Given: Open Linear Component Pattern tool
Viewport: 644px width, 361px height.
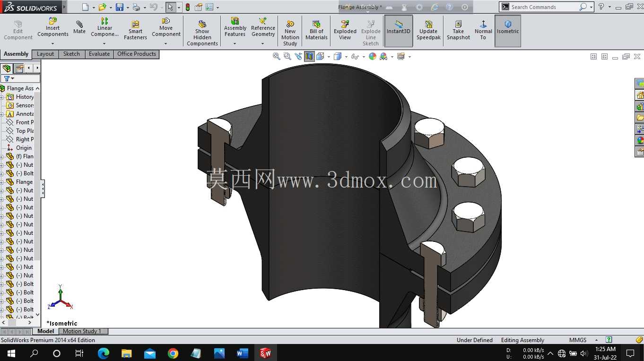Looking at the screenshot, I should [104, 27].
